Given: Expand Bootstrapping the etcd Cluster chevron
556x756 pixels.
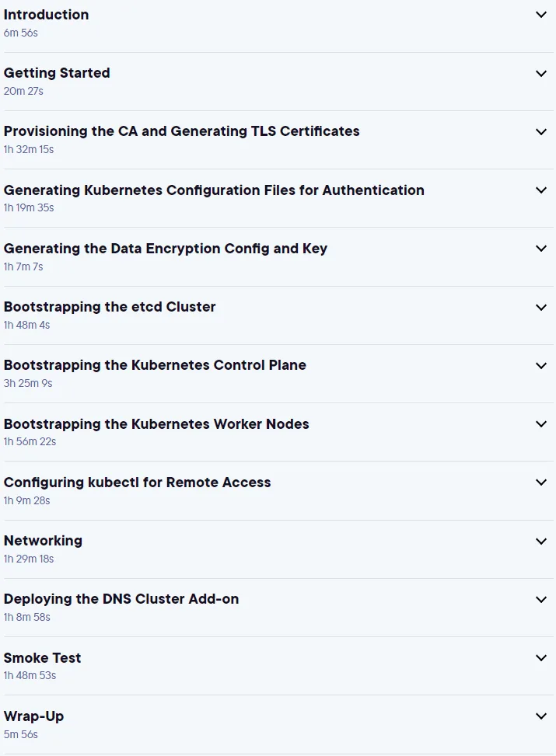Looking at the screenshot, I should [x=541, y=307].
